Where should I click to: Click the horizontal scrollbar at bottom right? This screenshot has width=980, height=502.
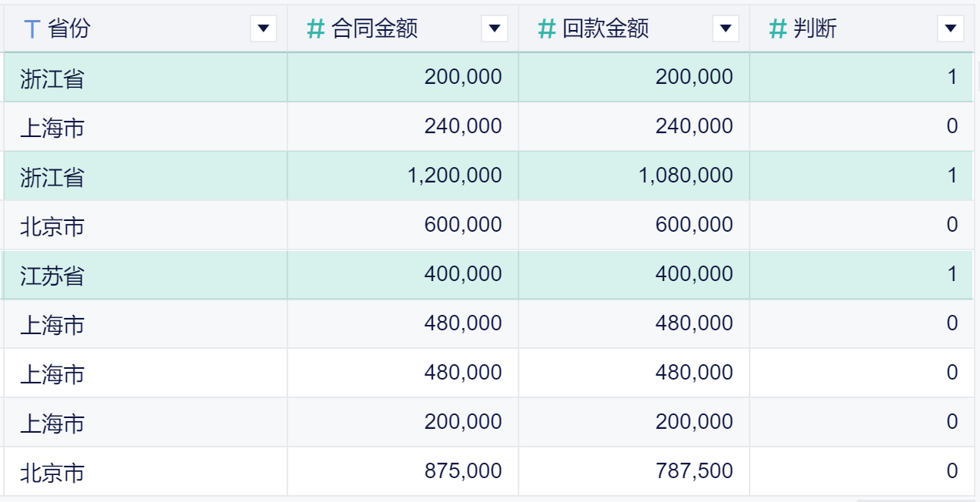917,500
